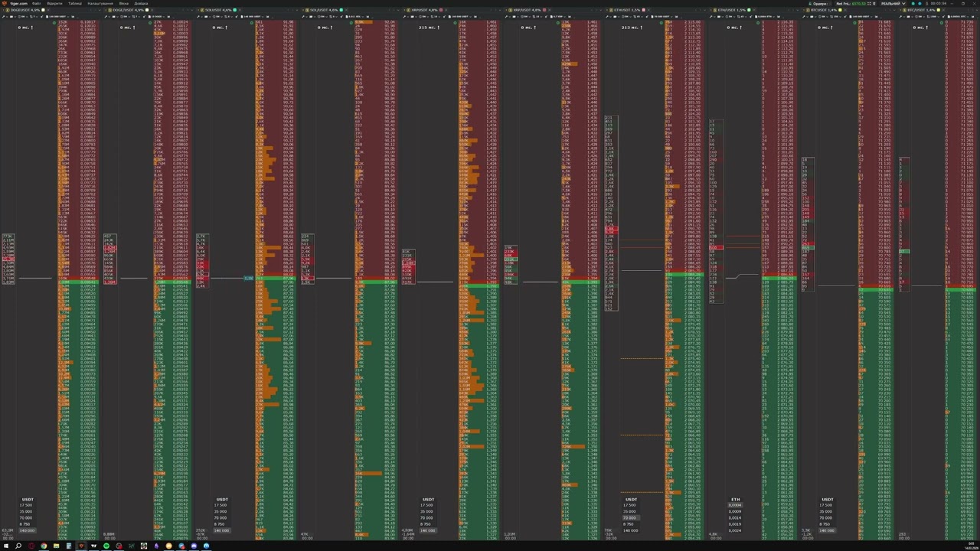The height and width of the screenshot is (551, 980).
Task: Open the Вікна menu
Action: coord(124,3)
